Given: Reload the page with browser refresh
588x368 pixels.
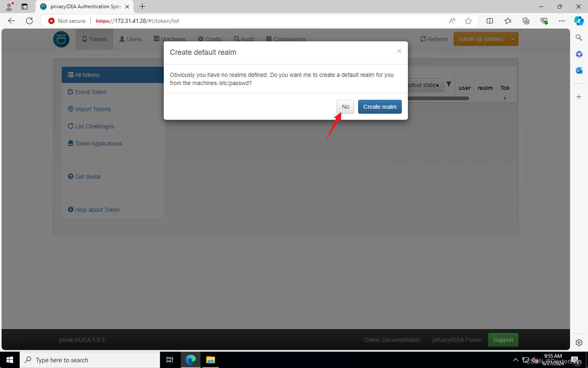Looking at the screenshot, I should [x=29, y=21].
